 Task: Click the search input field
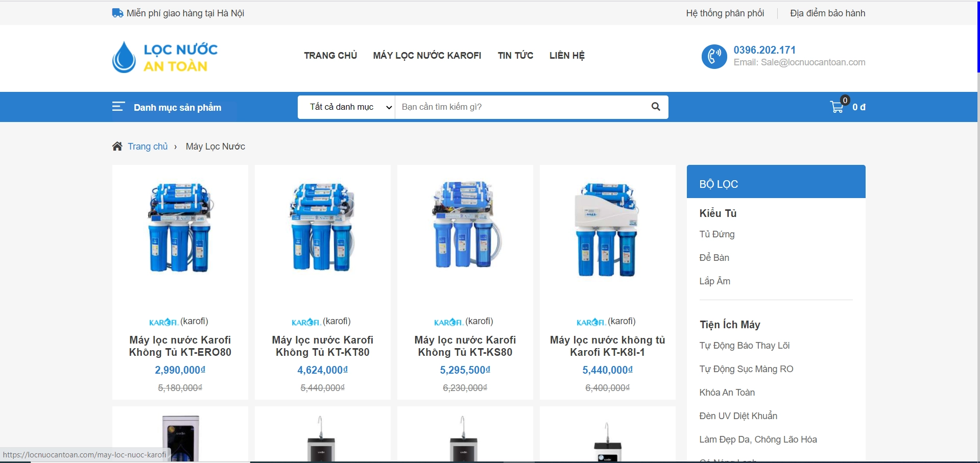(521, 107)
